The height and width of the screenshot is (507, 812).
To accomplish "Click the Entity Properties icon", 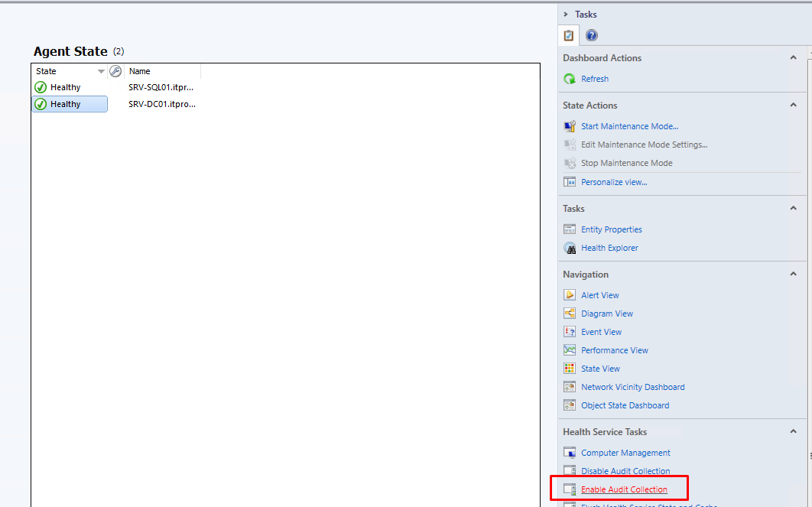I will [570, 229].
